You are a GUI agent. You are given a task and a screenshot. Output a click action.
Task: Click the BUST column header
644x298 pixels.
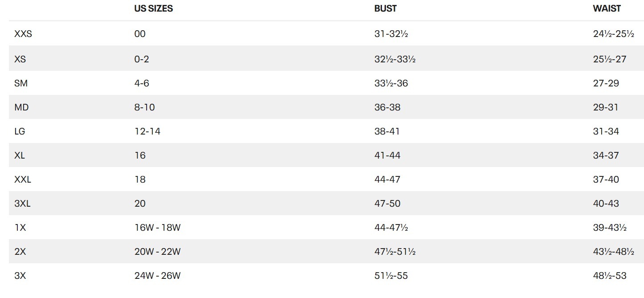coord(386,8)
